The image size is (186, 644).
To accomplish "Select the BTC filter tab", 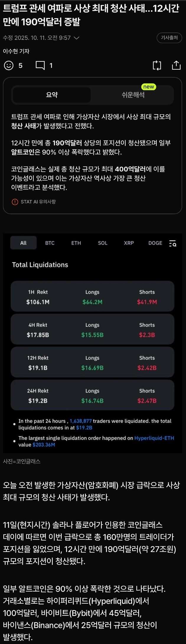I will tap(50, 243).
